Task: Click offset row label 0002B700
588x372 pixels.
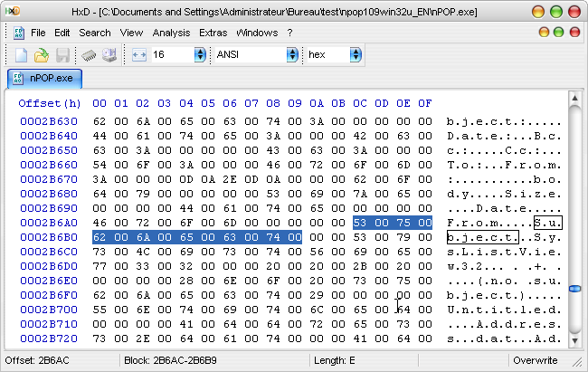Action: click(x=49, y=310)
